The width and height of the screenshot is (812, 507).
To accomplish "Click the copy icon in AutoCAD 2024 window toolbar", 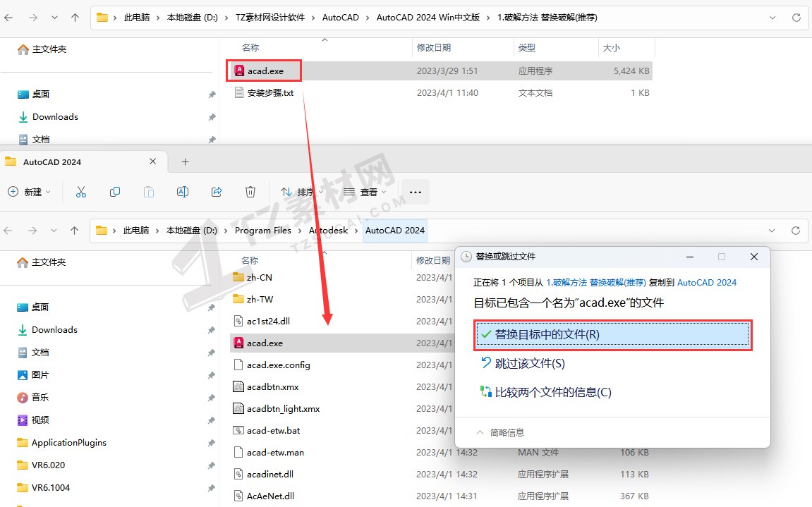I will [115, 192].
